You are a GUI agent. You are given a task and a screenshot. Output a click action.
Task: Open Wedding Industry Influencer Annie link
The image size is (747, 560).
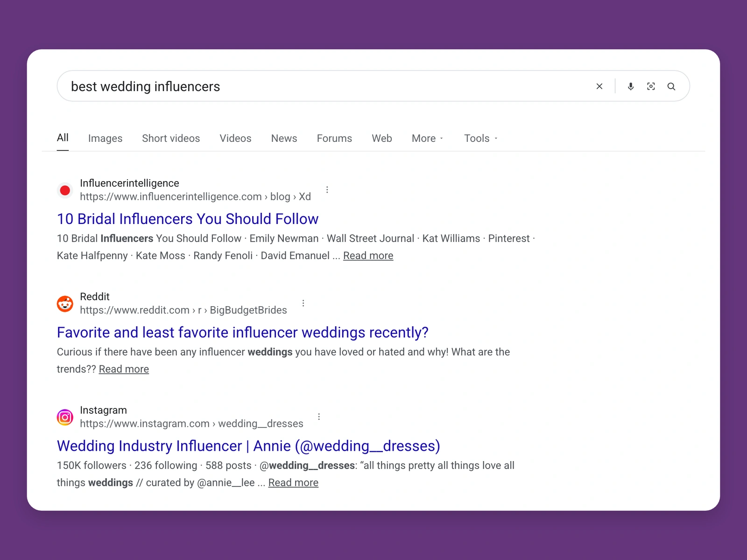pos(248,446)
